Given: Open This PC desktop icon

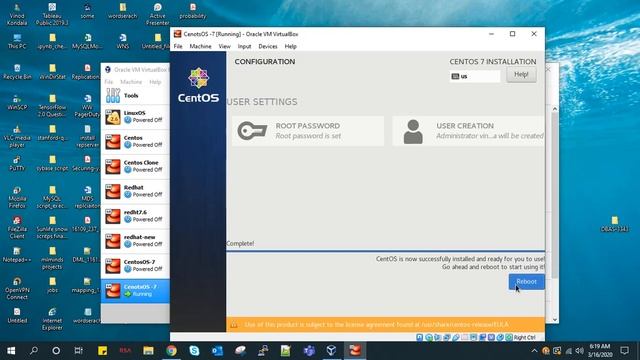Looking at the screenshot, I should pyautogui.click(x=17, y=42).
